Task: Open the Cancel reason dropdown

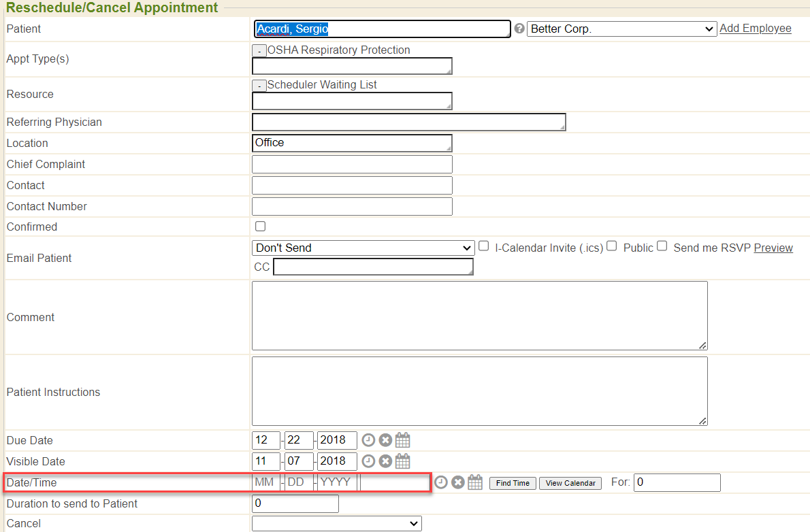Action: [336, 523]
